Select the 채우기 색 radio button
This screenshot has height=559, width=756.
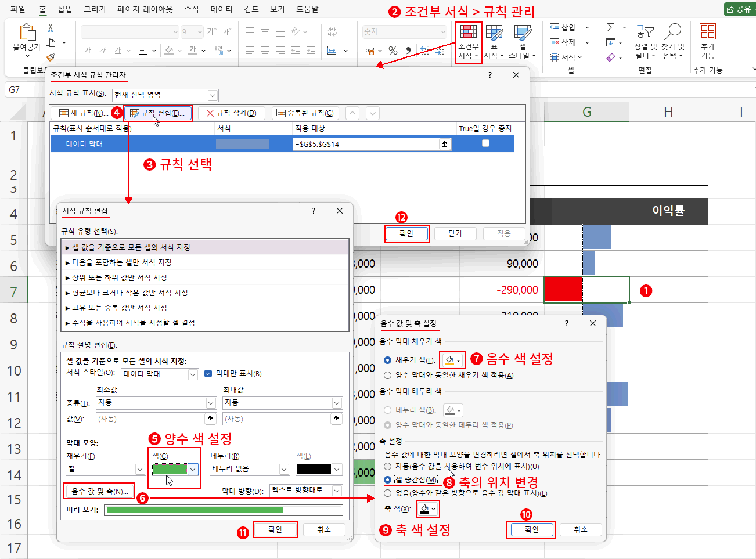[x=388, y=360]
